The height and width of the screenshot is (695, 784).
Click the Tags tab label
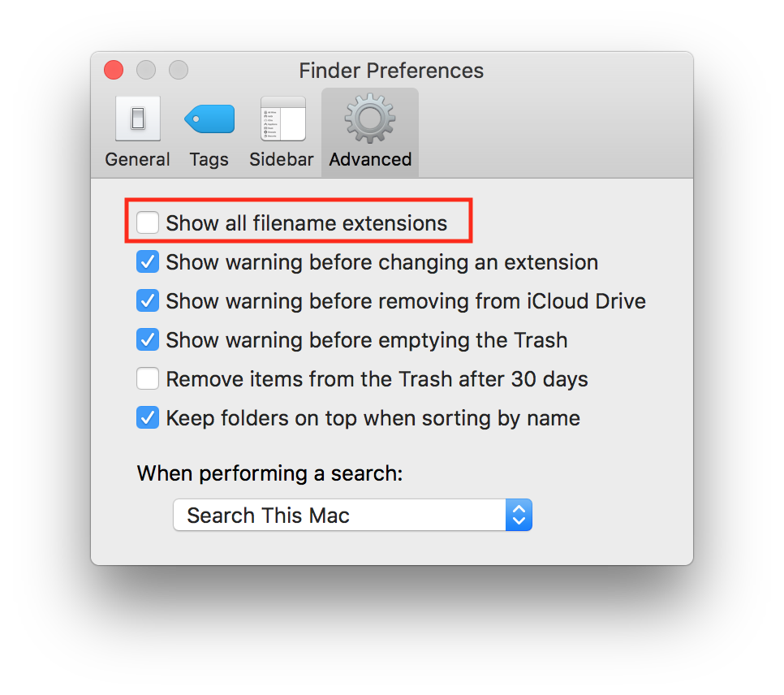[x=209, y=159]
